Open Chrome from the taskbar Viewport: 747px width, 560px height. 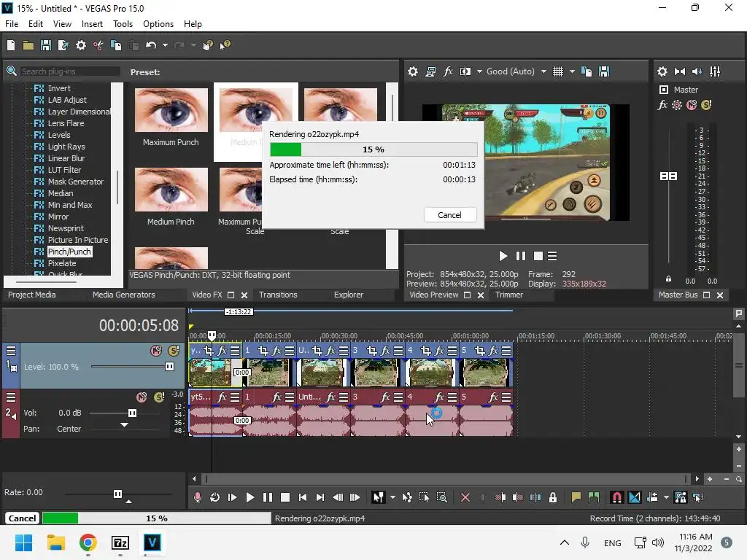pos(88,542)
